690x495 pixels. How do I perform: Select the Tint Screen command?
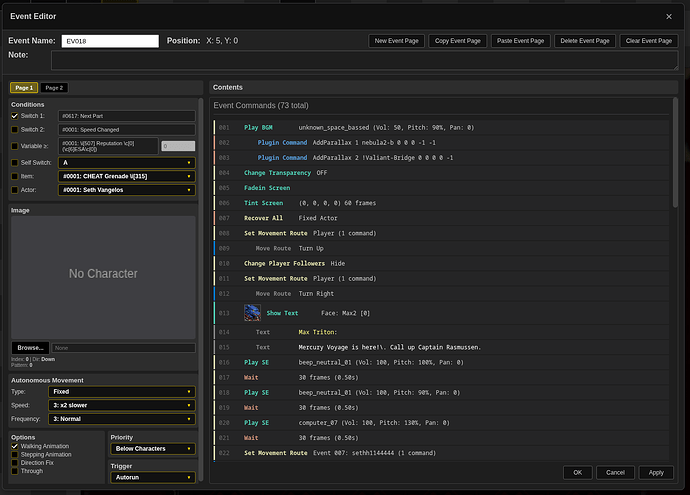pos(441,203)
